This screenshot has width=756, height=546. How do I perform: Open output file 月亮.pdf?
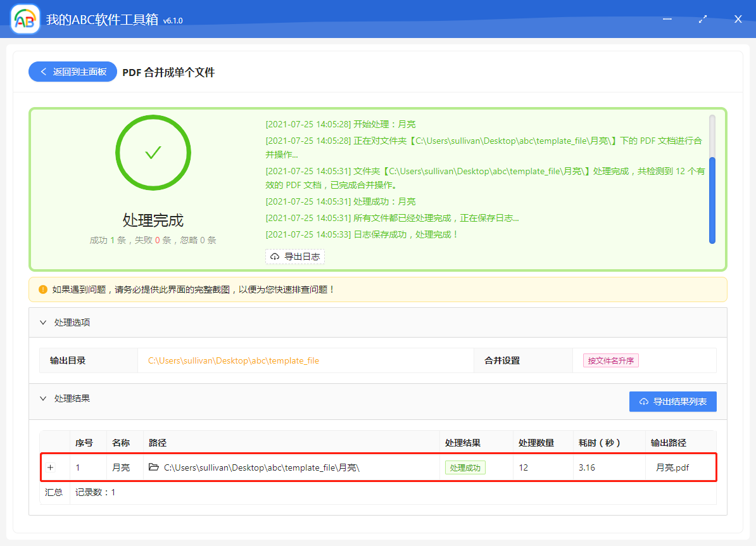tap(672, 467)
